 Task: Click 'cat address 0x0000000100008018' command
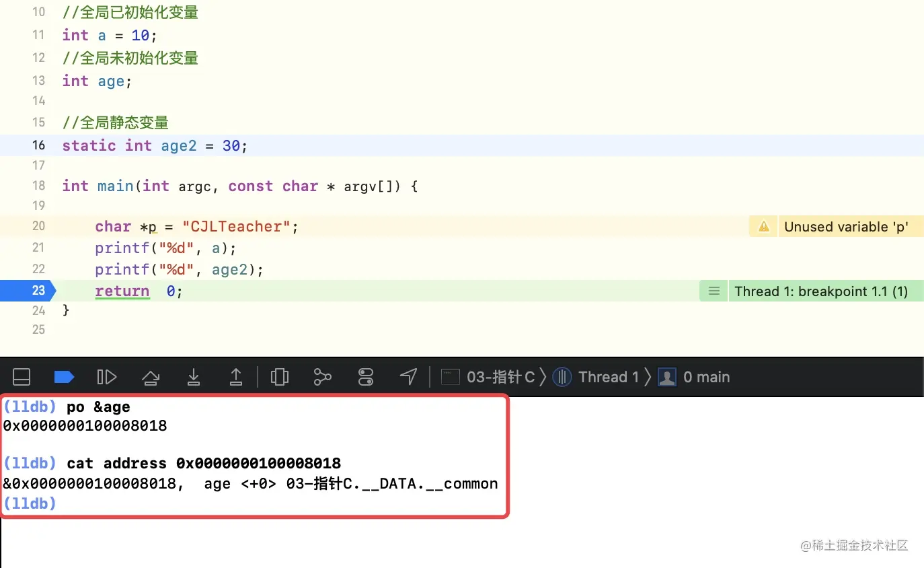204,464
